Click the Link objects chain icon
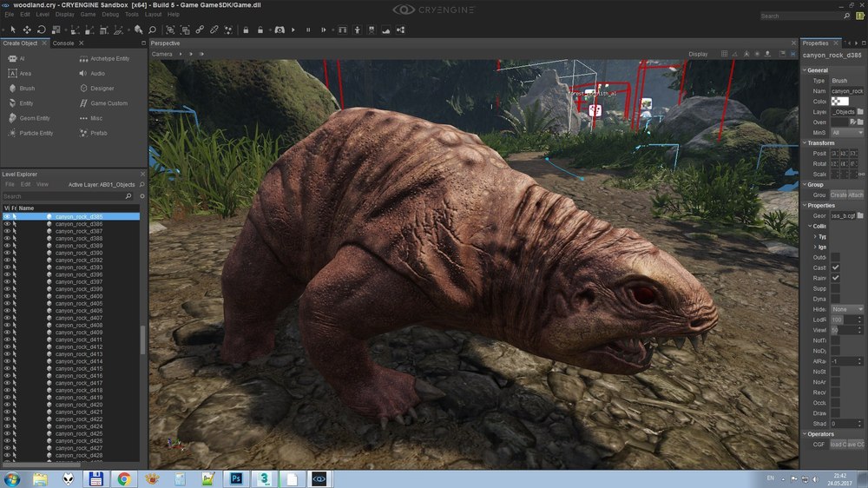 tap(200, 30)
